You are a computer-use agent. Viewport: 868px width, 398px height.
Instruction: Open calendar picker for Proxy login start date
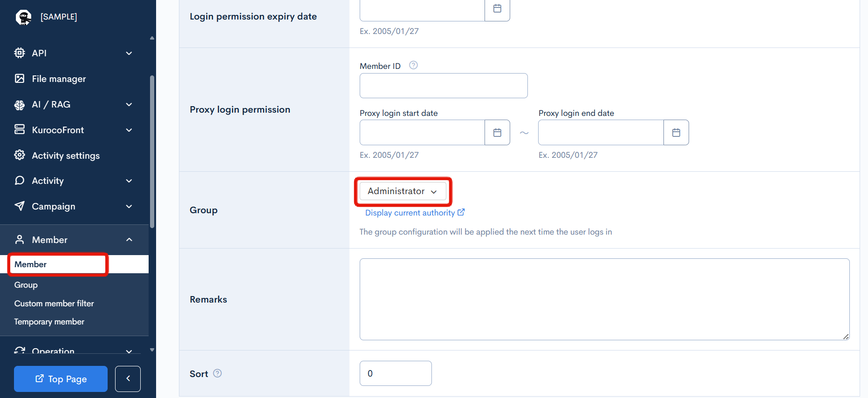point(497,133)
